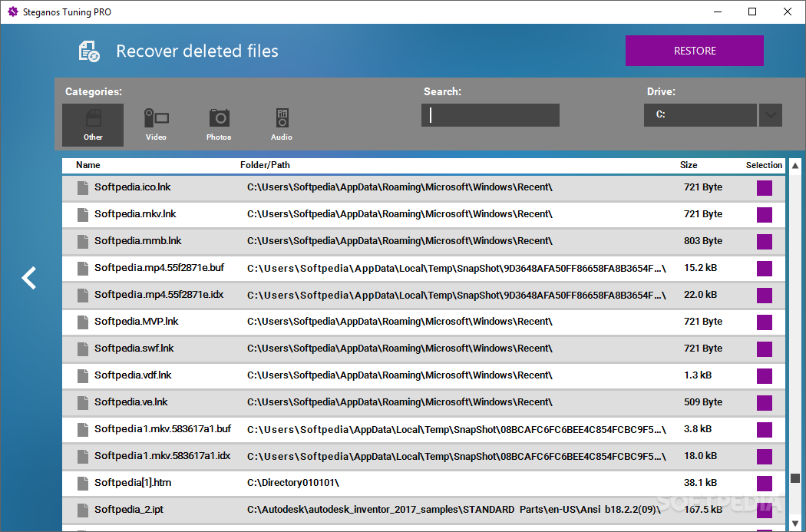The image size is (806, 532).
Task: Click file icon of Softpedia.swf.lnk
Action: coord(83,349)
